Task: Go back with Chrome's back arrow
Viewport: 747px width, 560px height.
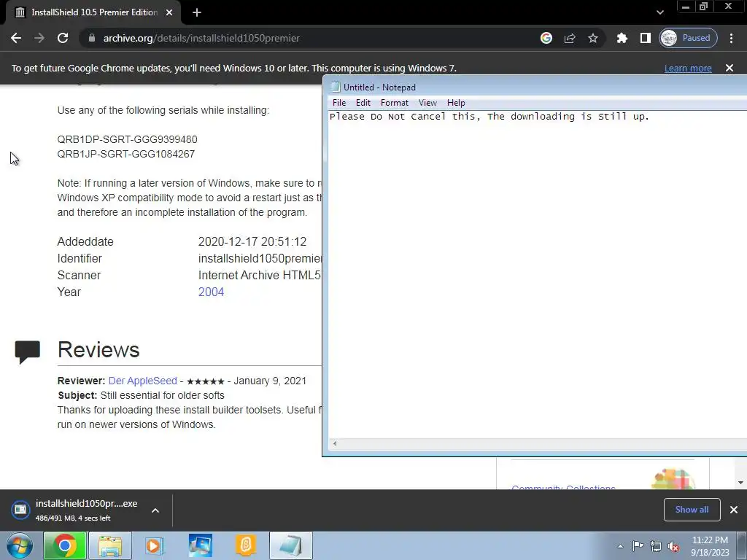Action: click(16, 38)
